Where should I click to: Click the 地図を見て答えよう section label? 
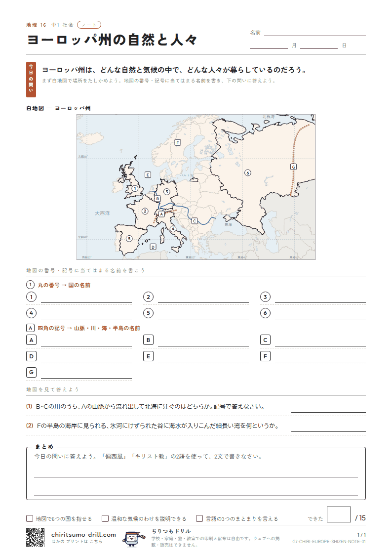(x=52, y=389)
